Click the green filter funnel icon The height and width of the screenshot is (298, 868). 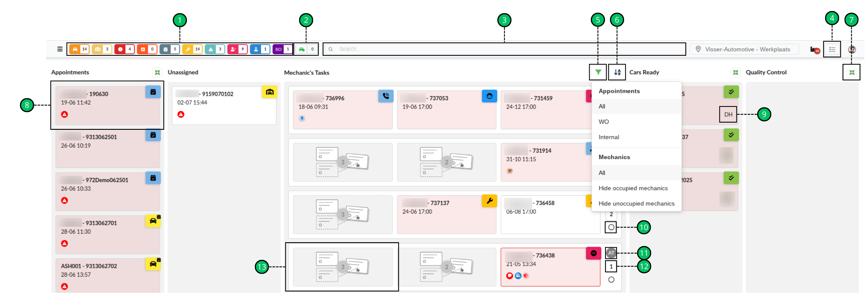[597, 72]
